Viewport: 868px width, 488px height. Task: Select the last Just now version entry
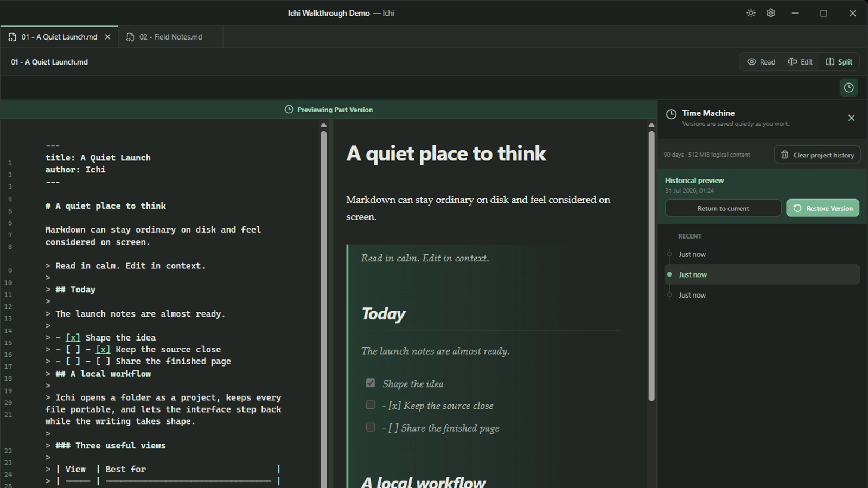click(762, 296)
